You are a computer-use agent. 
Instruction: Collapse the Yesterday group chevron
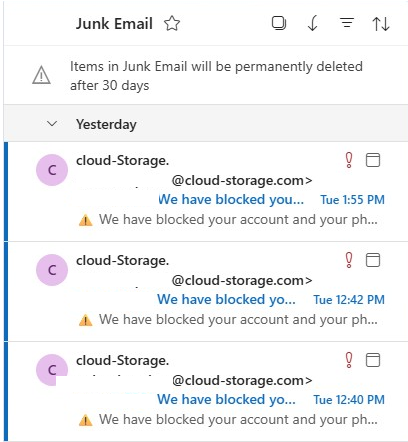pos(52,124)
